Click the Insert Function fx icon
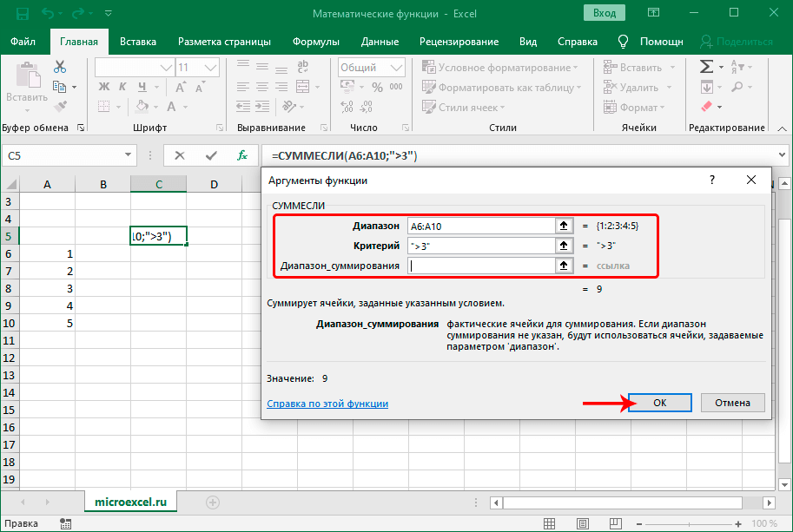Screen dimensions: 793x532 (243, 155)
